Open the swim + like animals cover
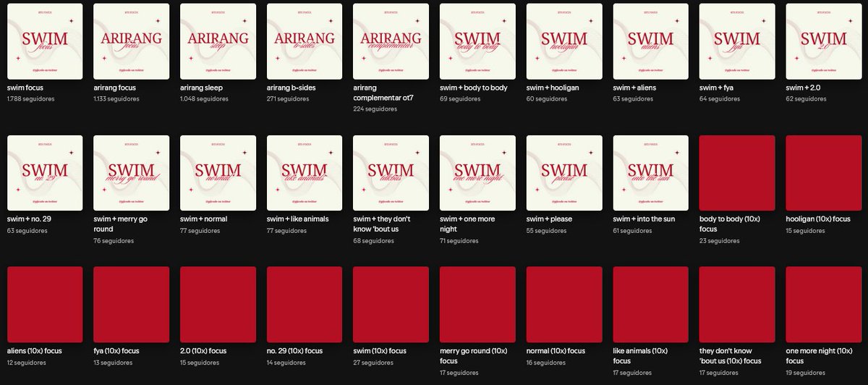This screenshot has width=868, height=385. [305, 173]
